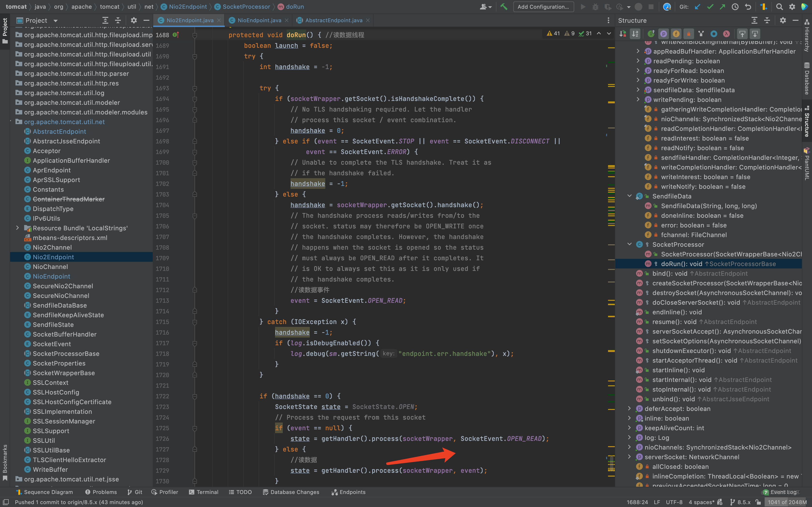This screenshot has width=812, height=507.
Task: Click Git Rollback undo icon
Action: (x=748, y=7)
